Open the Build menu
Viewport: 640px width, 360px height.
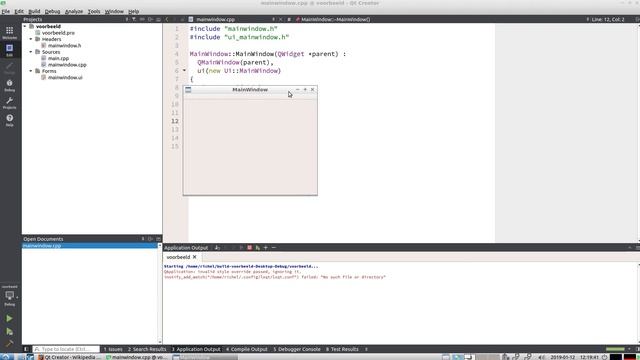34,11
